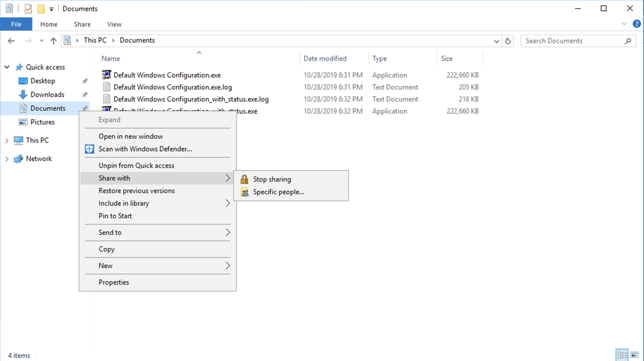This screenshot has height=361, width=644.
Task: Open the Home ribbon tab
Action: click(49, 24)
